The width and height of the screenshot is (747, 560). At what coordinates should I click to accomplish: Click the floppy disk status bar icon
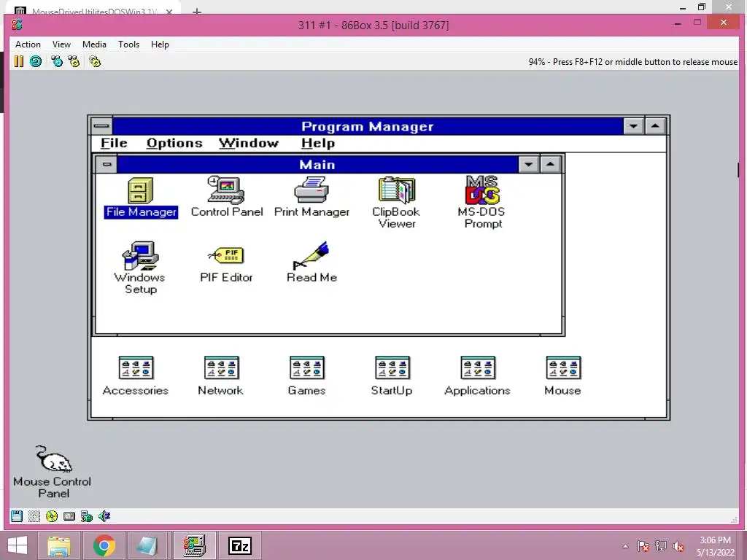(x=17, y=516)
